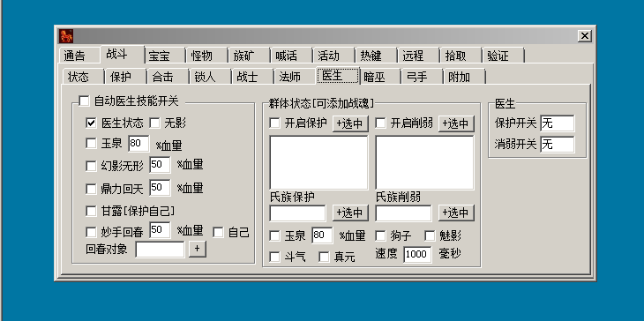Screen dimensions: 644x321
Task: Check the 开启削弱 option
Action: [381, 123]
